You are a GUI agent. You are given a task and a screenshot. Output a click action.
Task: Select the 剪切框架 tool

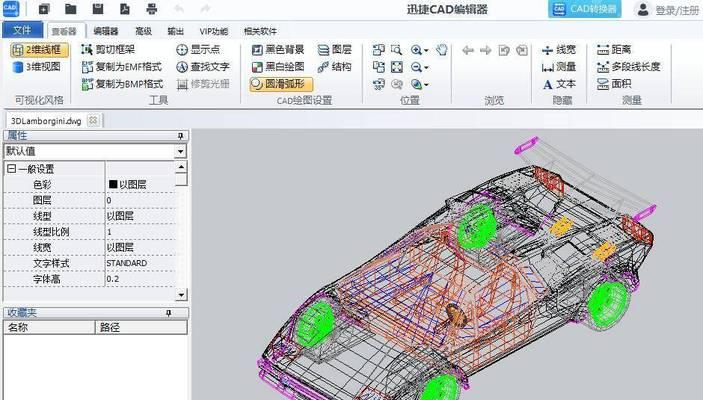click(108, 49)
